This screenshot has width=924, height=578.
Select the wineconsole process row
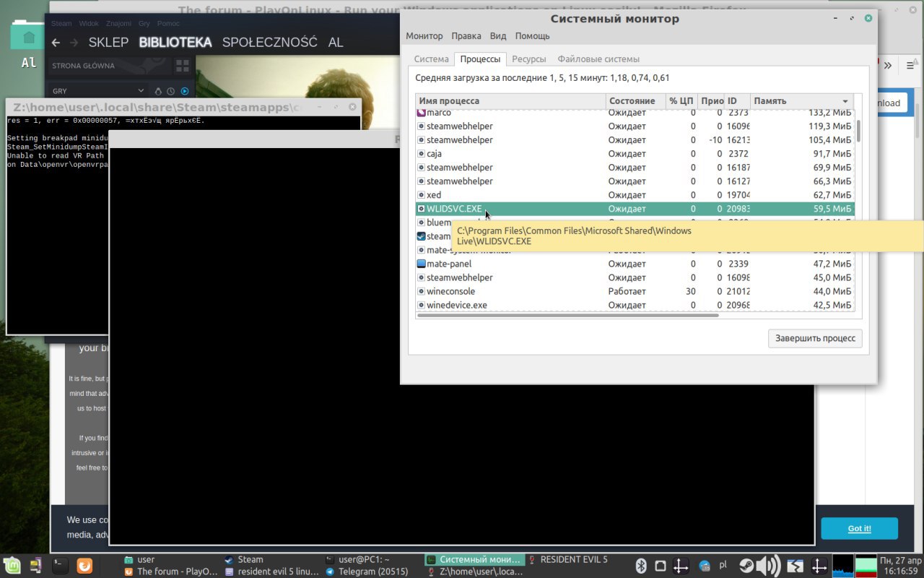[x=635, y=291]
